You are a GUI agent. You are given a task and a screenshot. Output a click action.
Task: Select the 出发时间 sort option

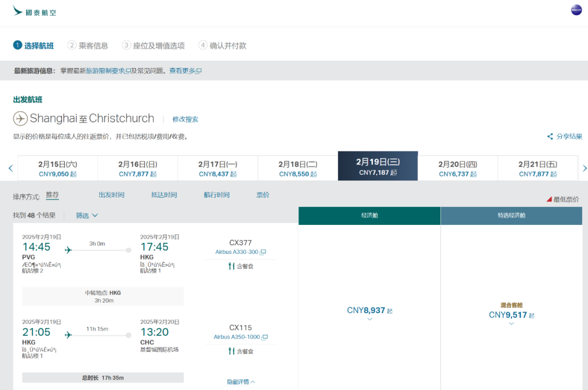pos(112,196)
